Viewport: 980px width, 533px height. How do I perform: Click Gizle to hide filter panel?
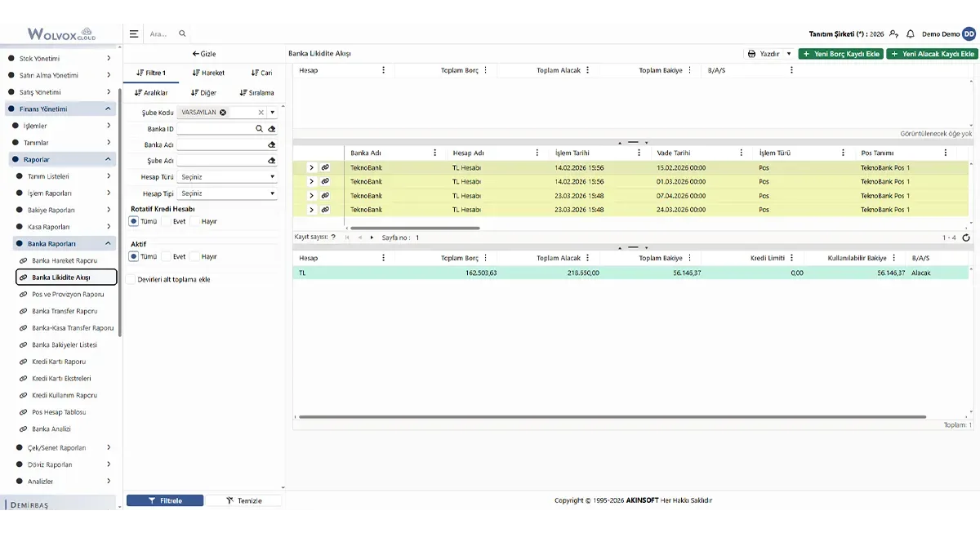[x=203, y=54]
